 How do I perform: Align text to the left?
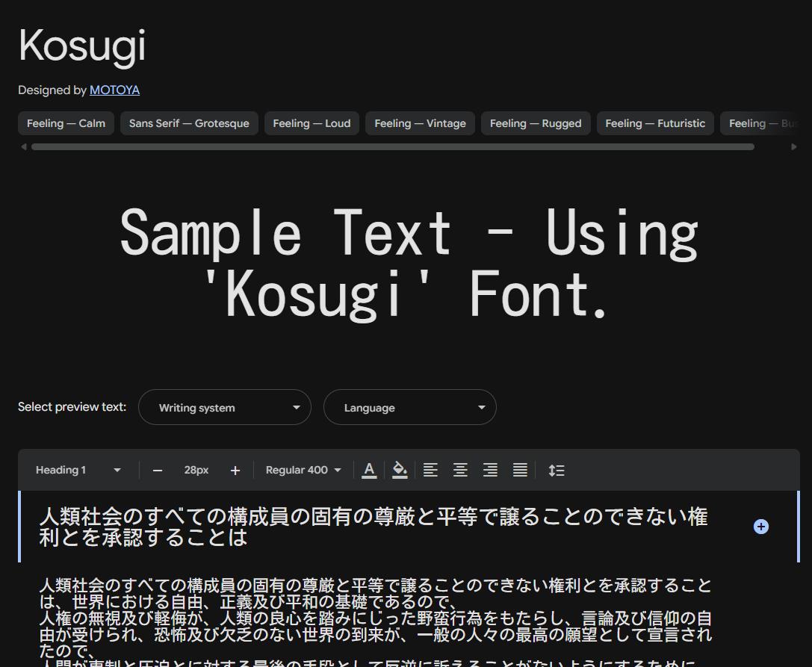click(430, 471)
